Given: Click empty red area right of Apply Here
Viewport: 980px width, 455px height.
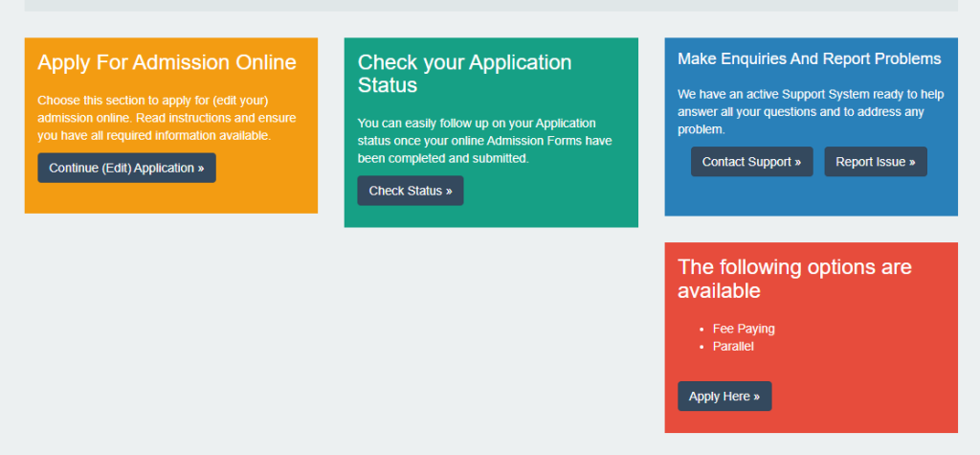Looking at the screenshot, I should pos(861,397).
